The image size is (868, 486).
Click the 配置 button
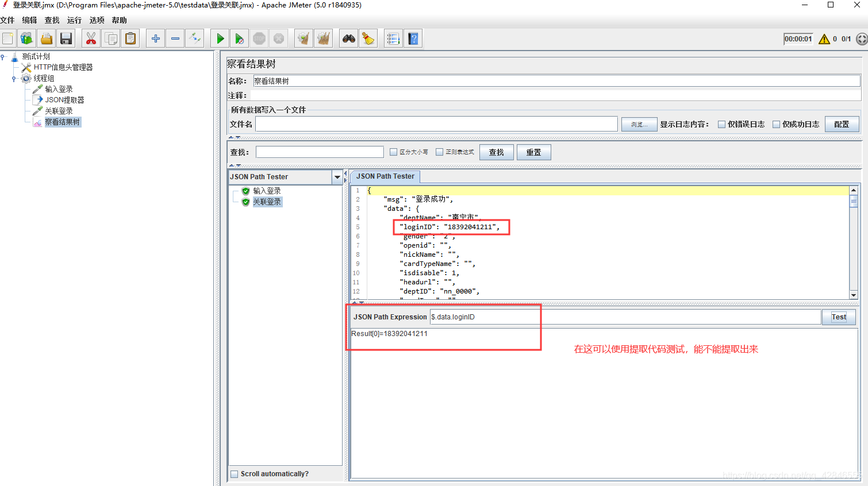[x=842, y=124]
